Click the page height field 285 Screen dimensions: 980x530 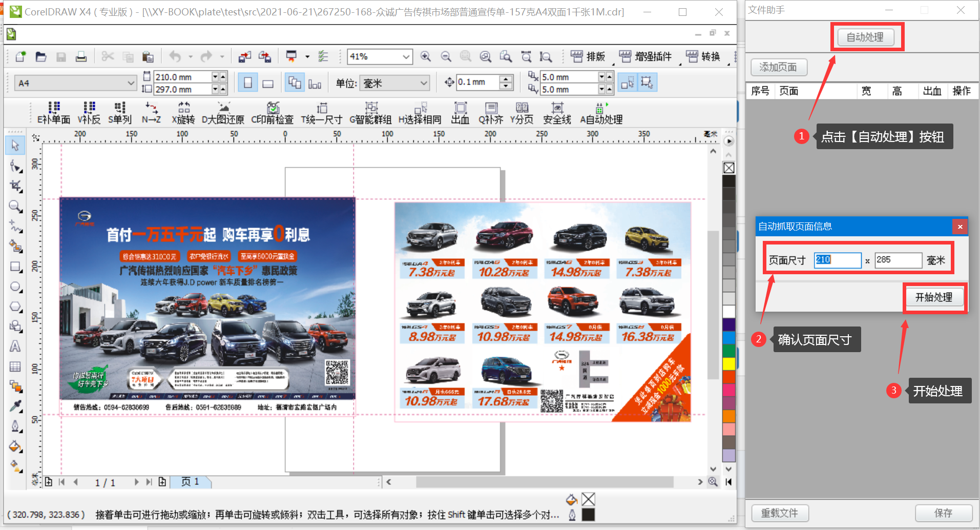(x=898, y=260)
